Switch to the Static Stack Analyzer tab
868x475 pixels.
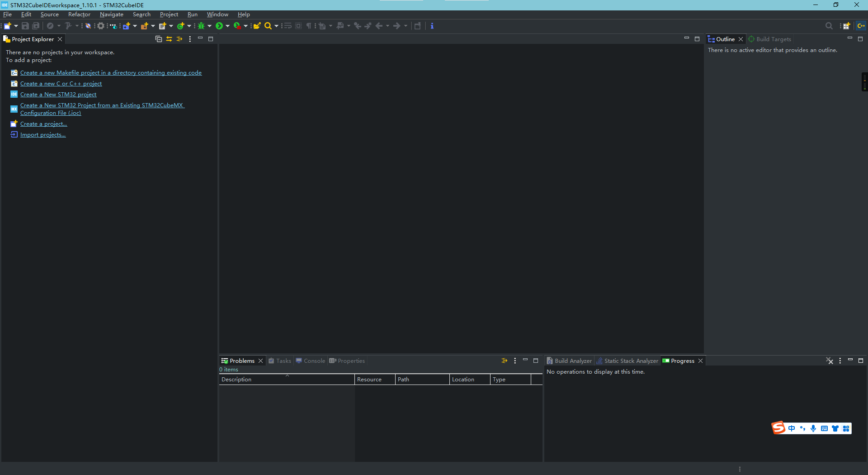coord(630,361)
